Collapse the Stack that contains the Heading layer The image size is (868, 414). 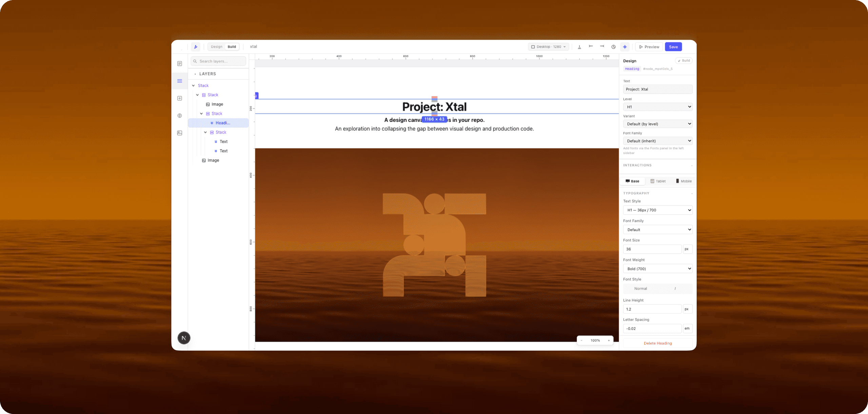pyautogui.click(x=201, y=114)
